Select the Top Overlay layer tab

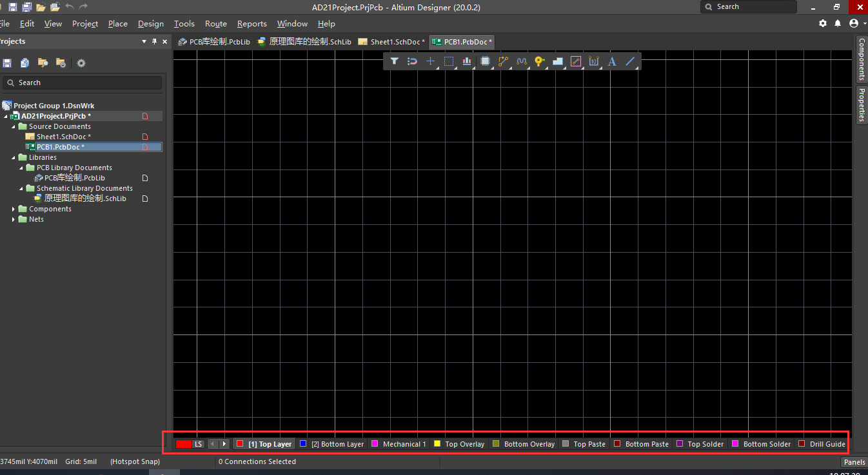point(459,443)
